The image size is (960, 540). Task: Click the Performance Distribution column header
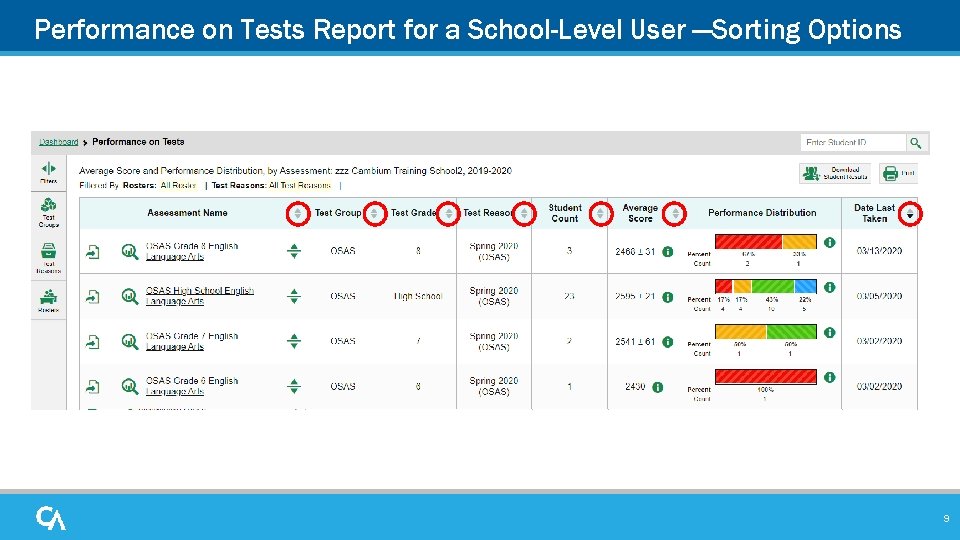[x=762, y=213]
